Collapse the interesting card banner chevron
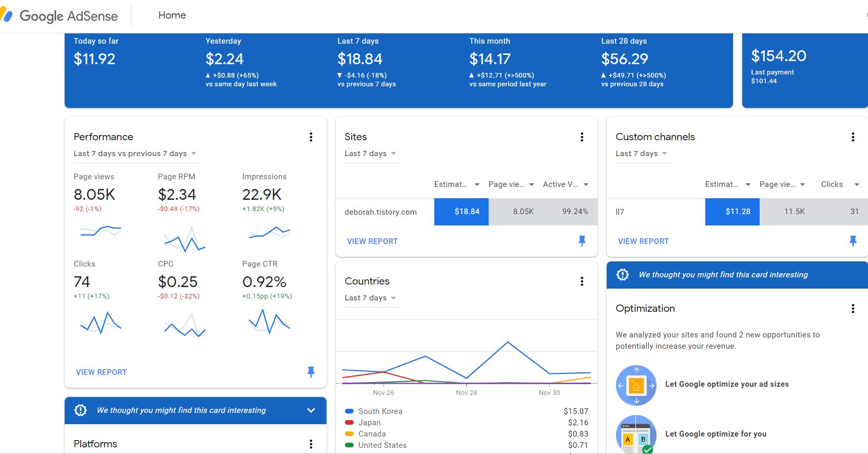Viewport: 868px width, 454px height. [311, 410]
